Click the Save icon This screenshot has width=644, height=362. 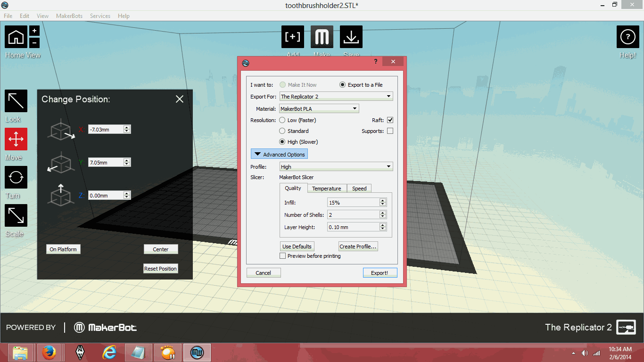351,37
